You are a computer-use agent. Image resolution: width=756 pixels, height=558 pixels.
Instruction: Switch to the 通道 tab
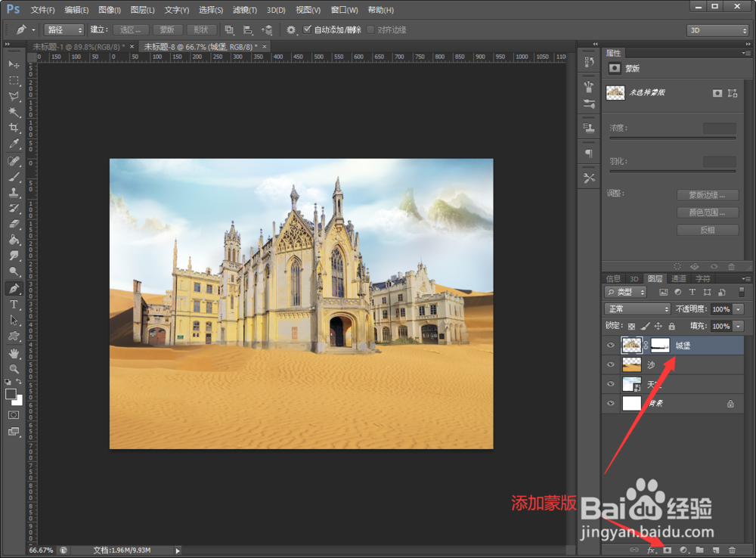[678, 279]
